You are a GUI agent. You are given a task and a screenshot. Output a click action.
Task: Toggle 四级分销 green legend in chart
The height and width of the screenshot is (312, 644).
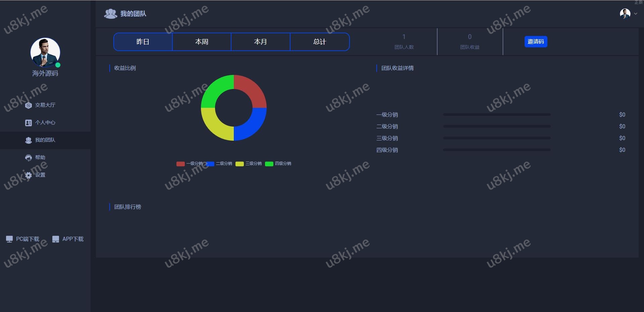(269, 164)
